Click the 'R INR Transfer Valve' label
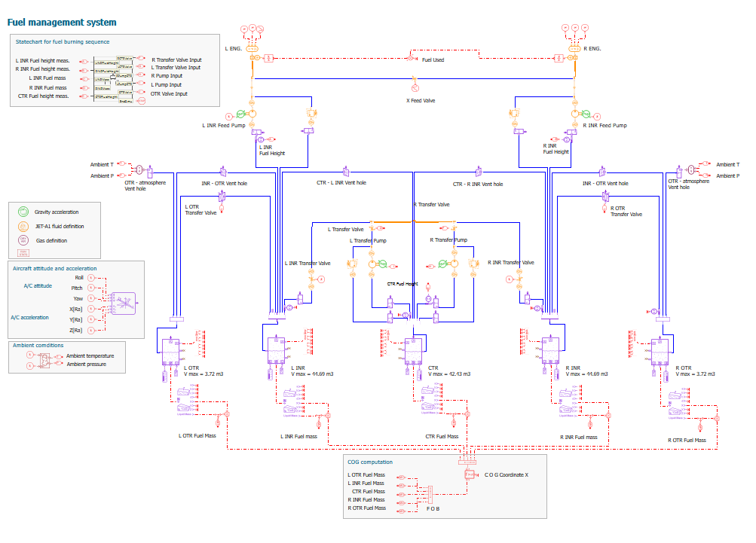The height and width of the screenshot is (543, 756). click(511, 263)
